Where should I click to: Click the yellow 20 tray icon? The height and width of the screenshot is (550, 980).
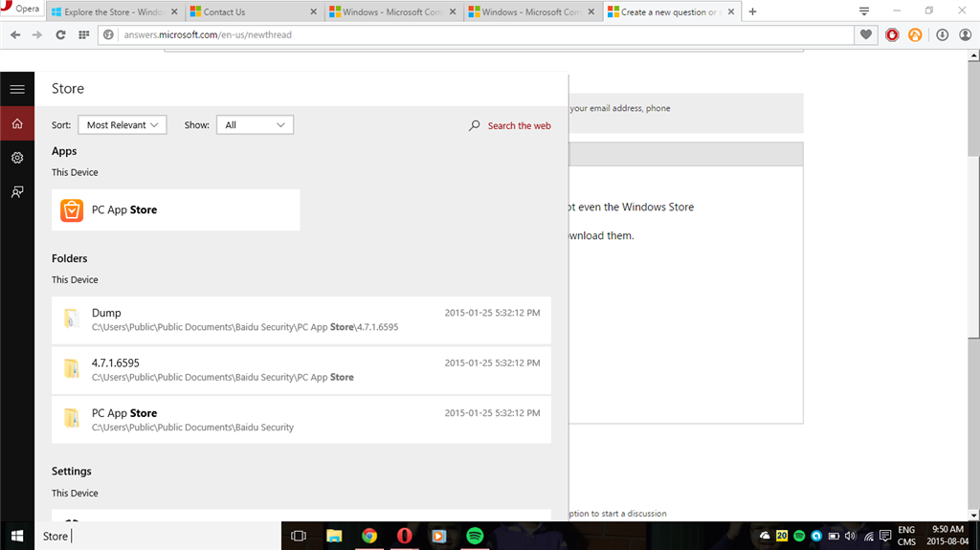click(782, 536)
